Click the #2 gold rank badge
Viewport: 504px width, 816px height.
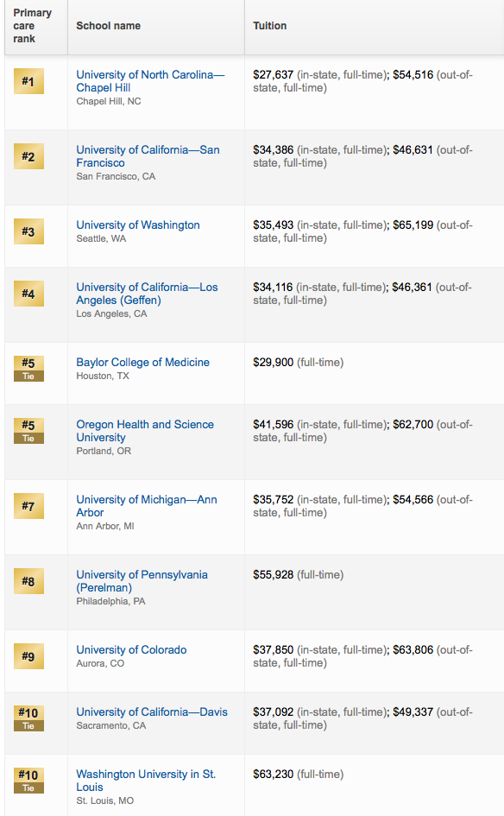[28, 156]
